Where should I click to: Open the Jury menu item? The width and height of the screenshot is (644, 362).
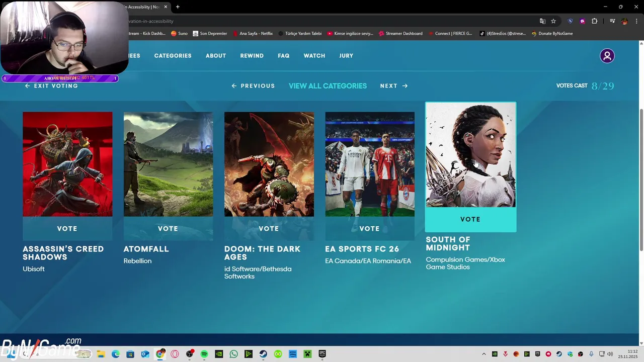[346, 56]
